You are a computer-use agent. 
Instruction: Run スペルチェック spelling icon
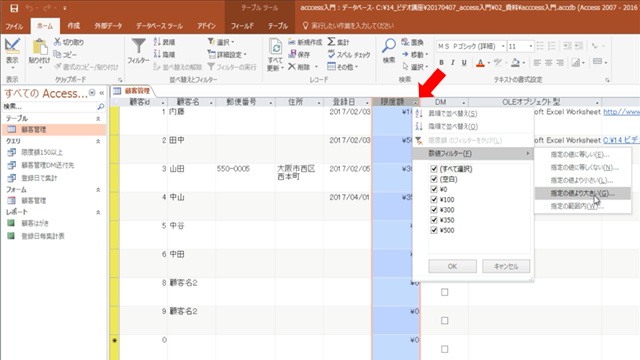(331, 54)
